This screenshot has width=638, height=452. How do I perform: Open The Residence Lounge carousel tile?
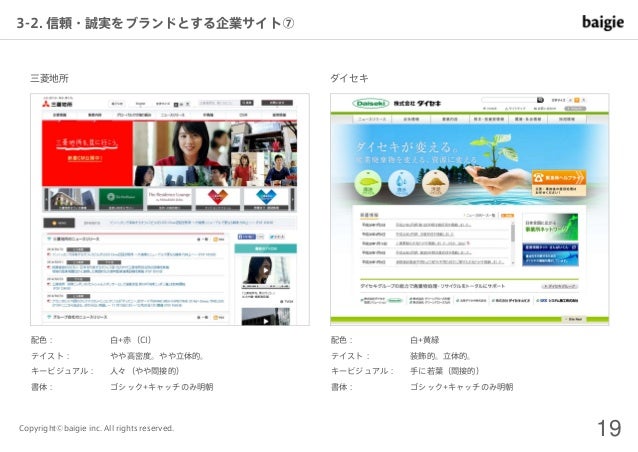[x=169, y=199]
